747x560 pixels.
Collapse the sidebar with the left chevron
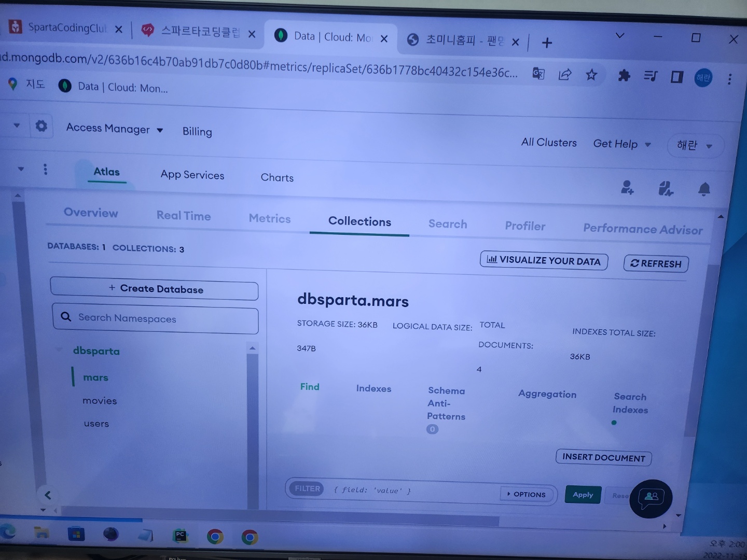(48, 495)
